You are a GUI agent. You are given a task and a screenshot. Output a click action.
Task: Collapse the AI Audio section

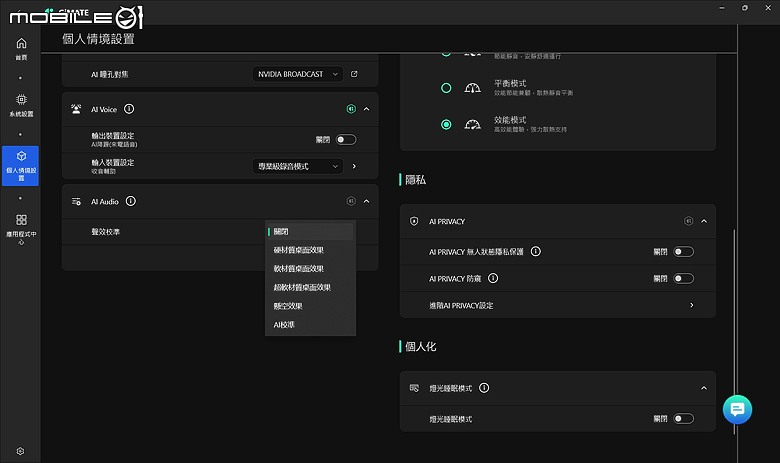367,201
